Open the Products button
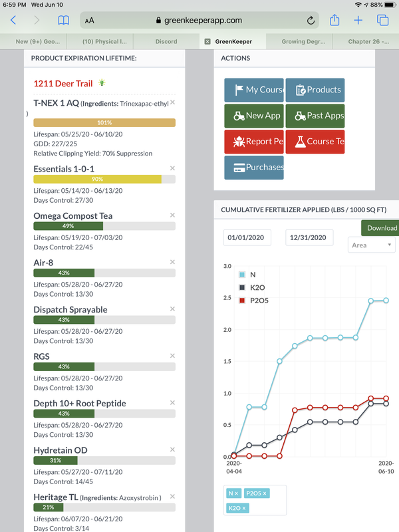Screen dimensions: 399x532 point(315,90)
